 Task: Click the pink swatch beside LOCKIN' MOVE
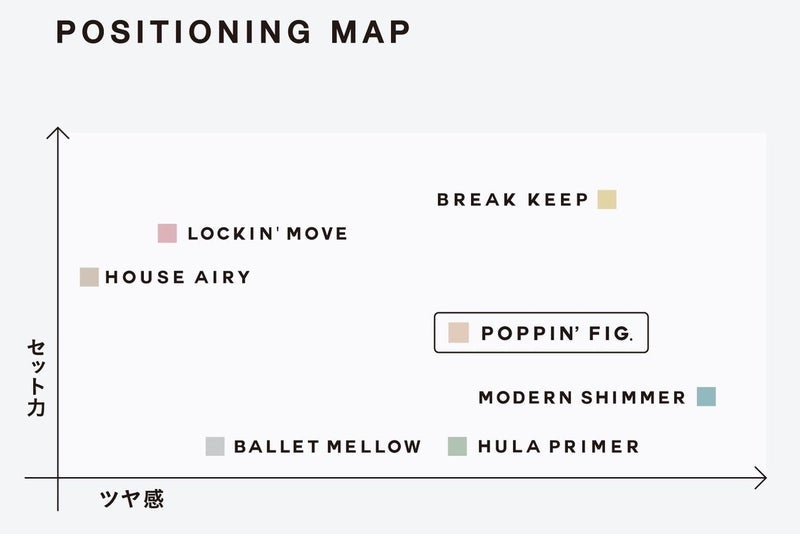167,233
